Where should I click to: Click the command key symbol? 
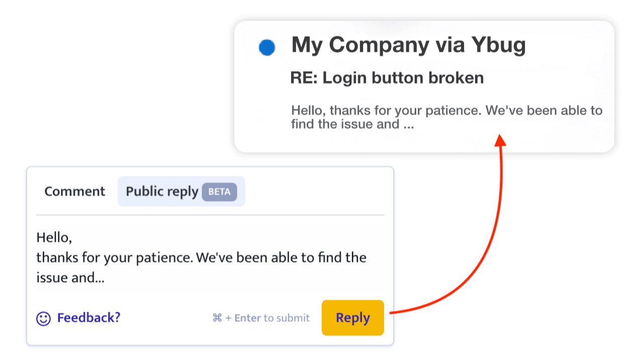pos(217,318)
